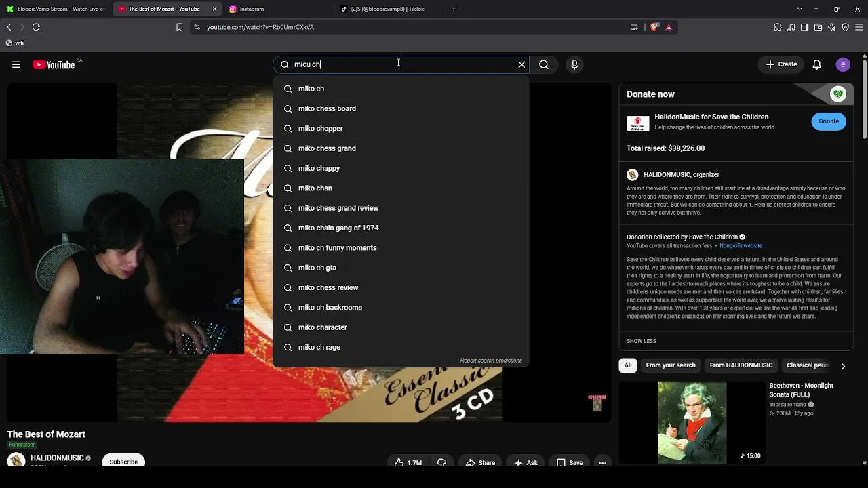Switch to the BloodieVamp Stream tab
This screenshot has width=868, height=488.
coord(56,9)
